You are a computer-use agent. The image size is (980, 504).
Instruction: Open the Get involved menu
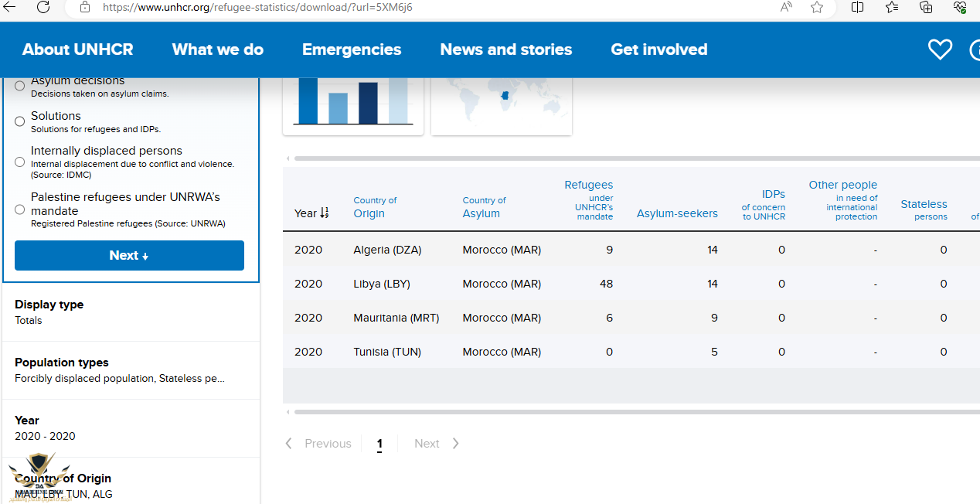click(x=659, y=49)
